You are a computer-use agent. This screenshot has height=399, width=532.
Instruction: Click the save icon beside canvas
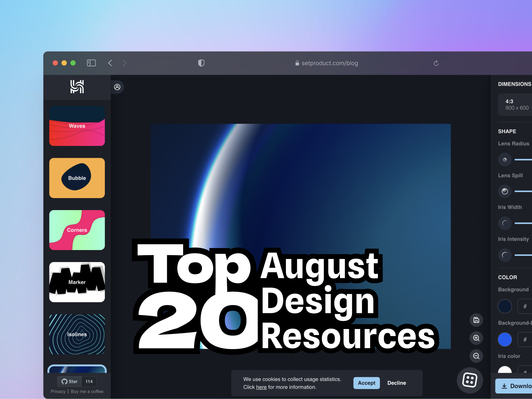476,320
